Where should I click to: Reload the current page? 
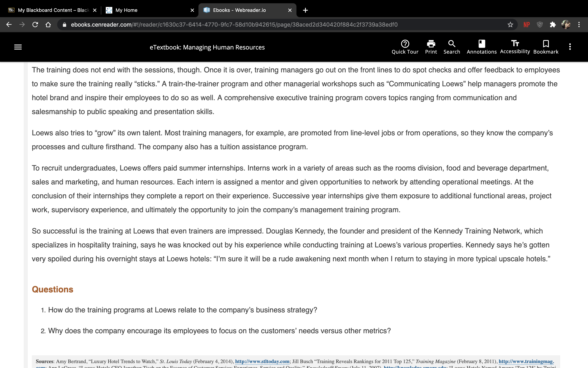tap(35, 25)
